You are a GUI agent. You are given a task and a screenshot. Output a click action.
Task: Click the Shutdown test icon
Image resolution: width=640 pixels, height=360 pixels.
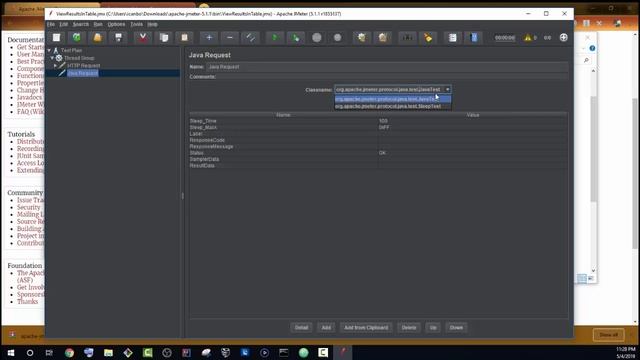338,38
